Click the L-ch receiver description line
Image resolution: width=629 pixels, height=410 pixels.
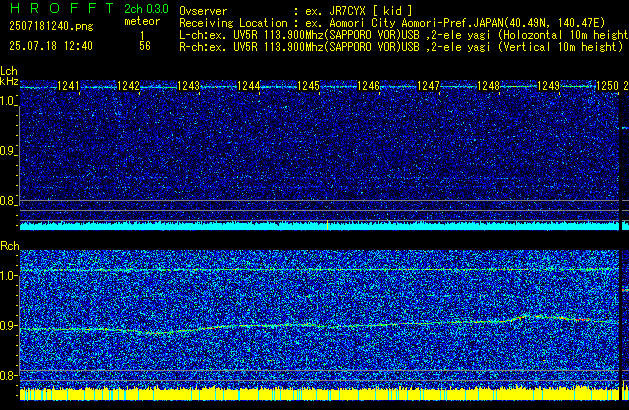(404, 35)
